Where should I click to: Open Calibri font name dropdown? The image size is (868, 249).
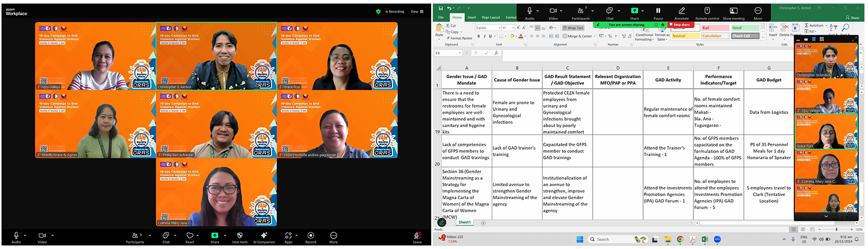click(x=500, y=28)
